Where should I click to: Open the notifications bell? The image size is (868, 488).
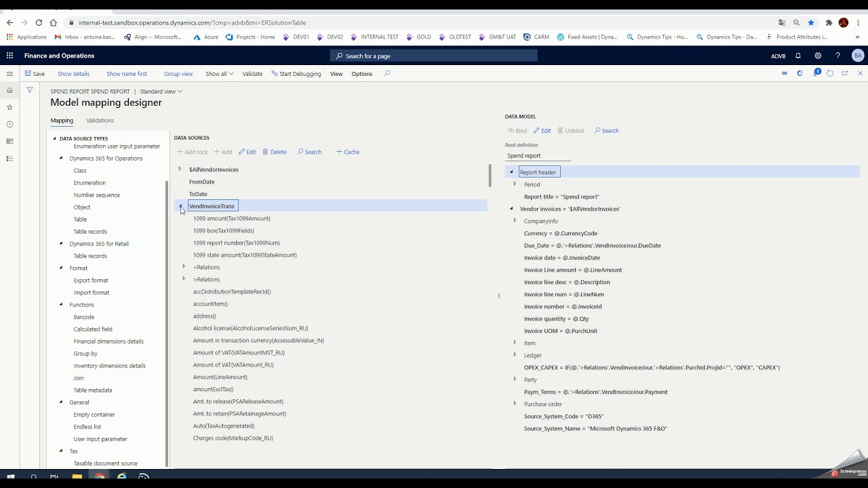pos(798,56)
